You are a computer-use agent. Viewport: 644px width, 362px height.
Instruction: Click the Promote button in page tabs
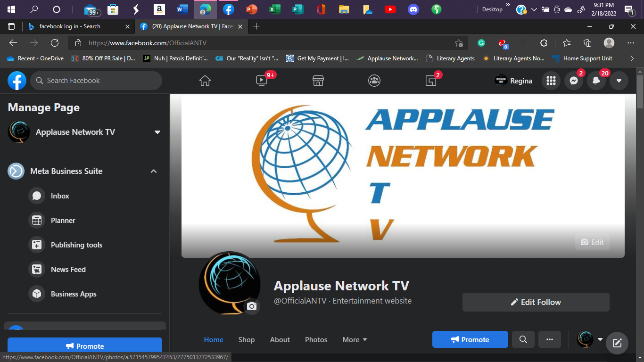pyautogui.click(x=470, y=339)
